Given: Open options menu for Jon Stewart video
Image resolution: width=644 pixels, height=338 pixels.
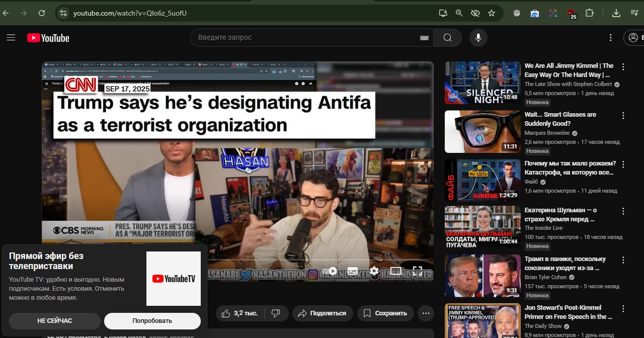Looking at the screenshot, I should tap(623, 308).
